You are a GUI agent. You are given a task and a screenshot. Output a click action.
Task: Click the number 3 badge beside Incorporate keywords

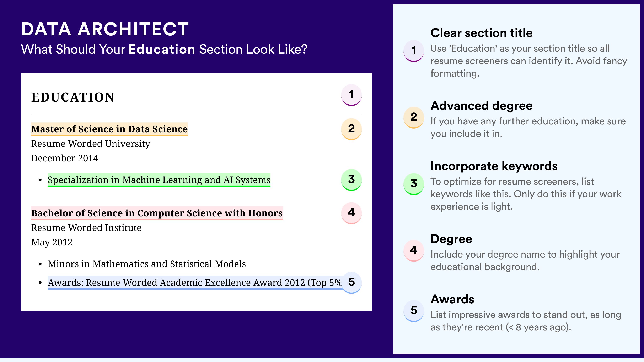(414, 184)
